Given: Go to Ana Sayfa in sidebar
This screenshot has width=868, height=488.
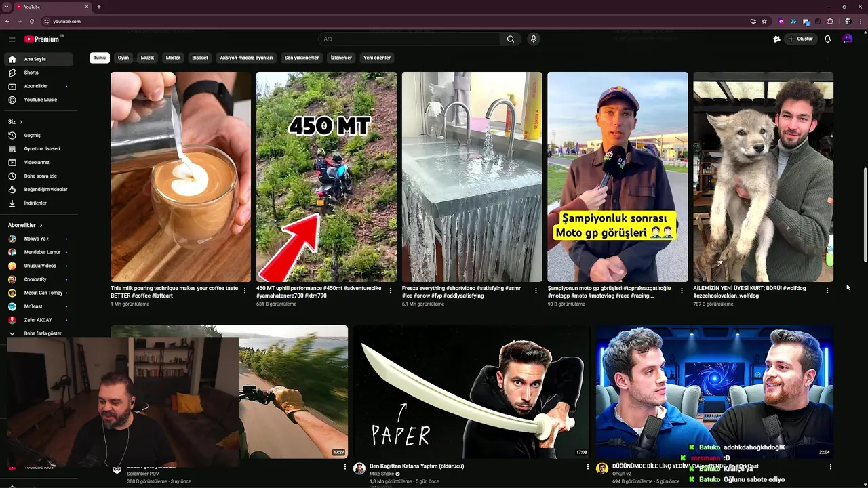Looking at the screenshot, I should (x=39, y=59).
